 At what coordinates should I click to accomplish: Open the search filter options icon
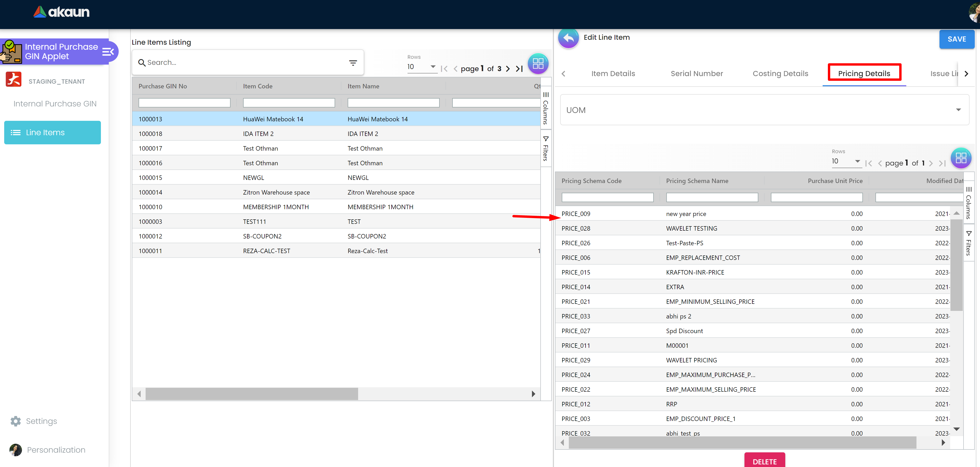pos(353,63)
